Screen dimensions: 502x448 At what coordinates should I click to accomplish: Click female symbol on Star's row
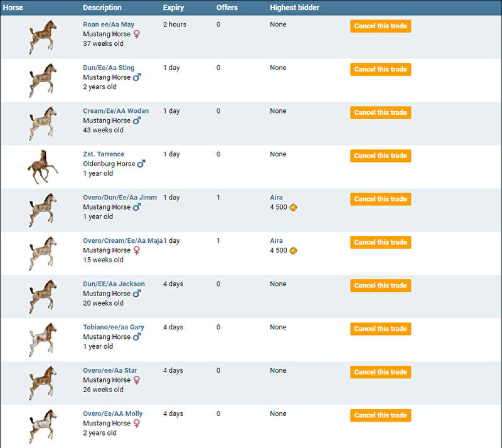[x=137, y=380]
